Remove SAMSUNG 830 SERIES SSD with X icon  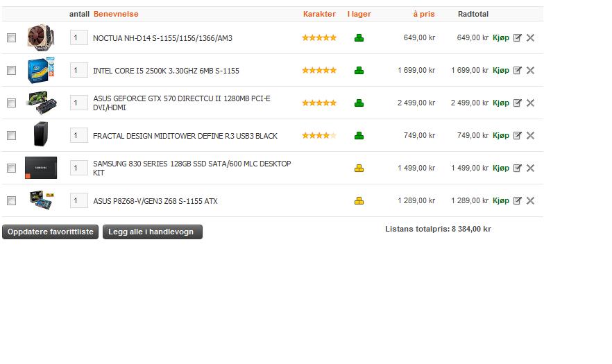click(x=530, y=168)
